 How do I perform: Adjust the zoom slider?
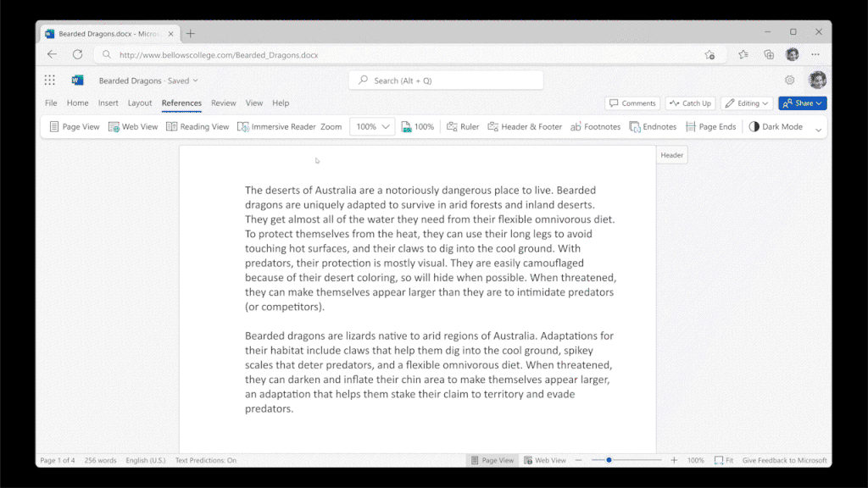point(609,460)
